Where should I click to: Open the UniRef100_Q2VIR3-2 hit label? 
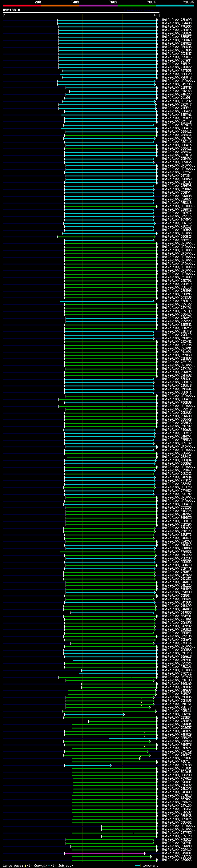[x=179, y=837]
